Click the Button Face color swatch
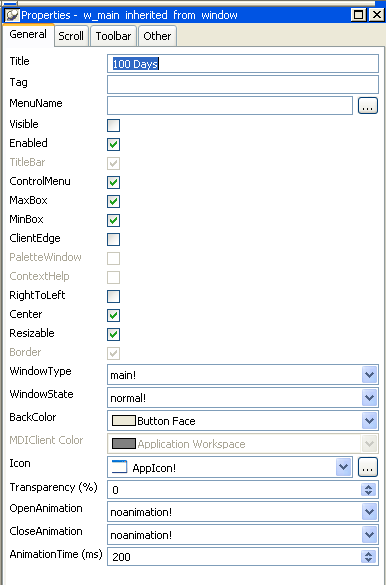 pyautogui.click(x=123, y=421)
